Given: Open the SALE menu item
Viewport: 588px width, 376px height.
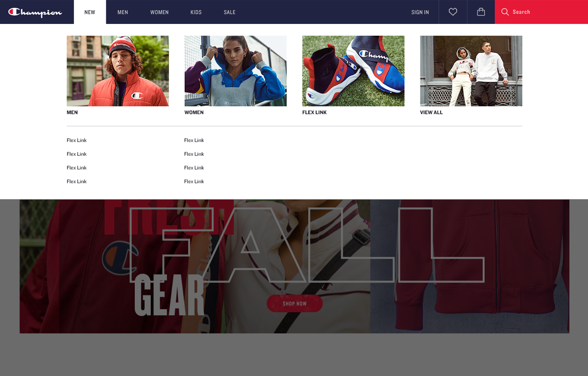Looking at the screenshot, I should tap(229, 12).
